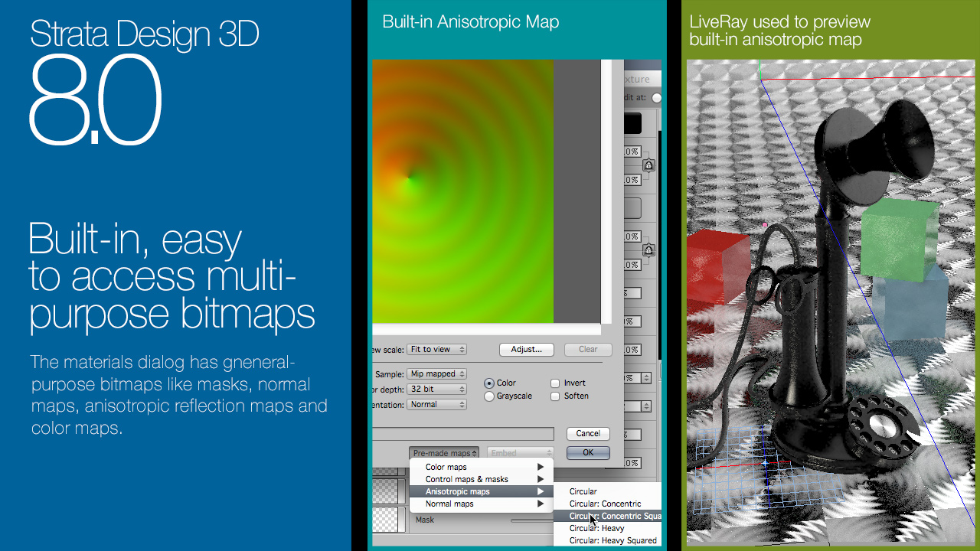Click the 'Adjust...' button

(x=526, y=349)
